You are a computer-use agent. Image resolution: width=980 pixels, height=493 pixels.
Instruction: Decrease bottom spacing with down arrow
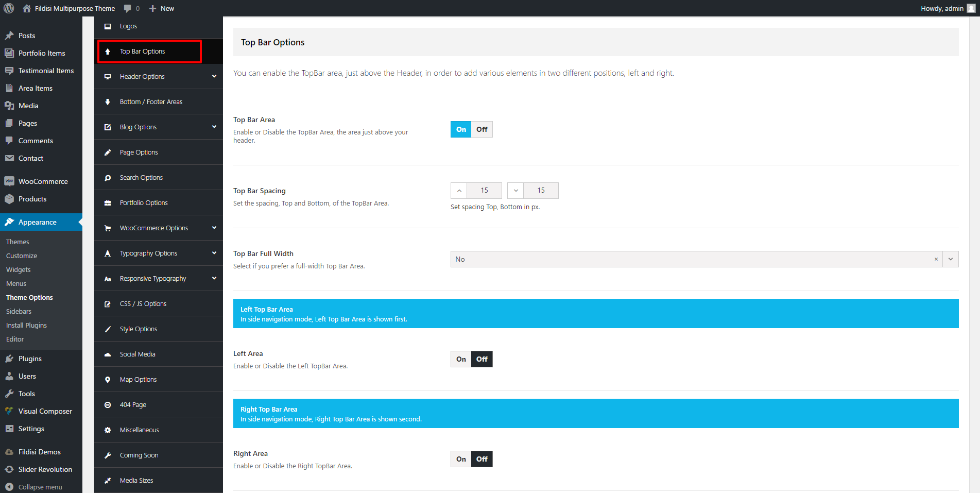click(515, 191)
